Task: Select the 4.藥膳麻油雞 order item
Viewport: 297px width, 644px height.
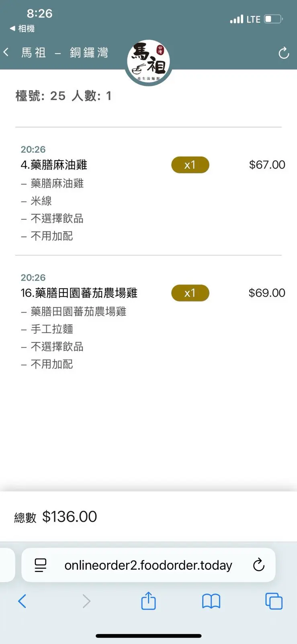Action: coord(54,165)
